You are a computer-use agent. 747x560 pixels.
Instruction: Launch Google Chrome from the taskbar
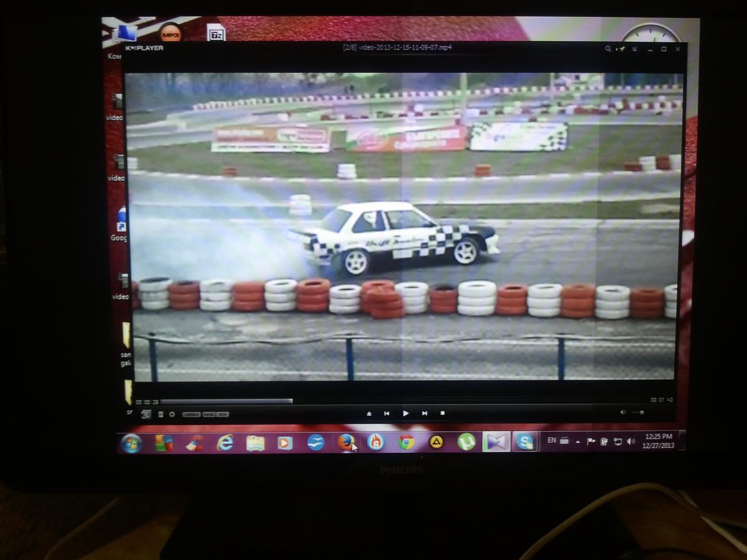point(406,442)
